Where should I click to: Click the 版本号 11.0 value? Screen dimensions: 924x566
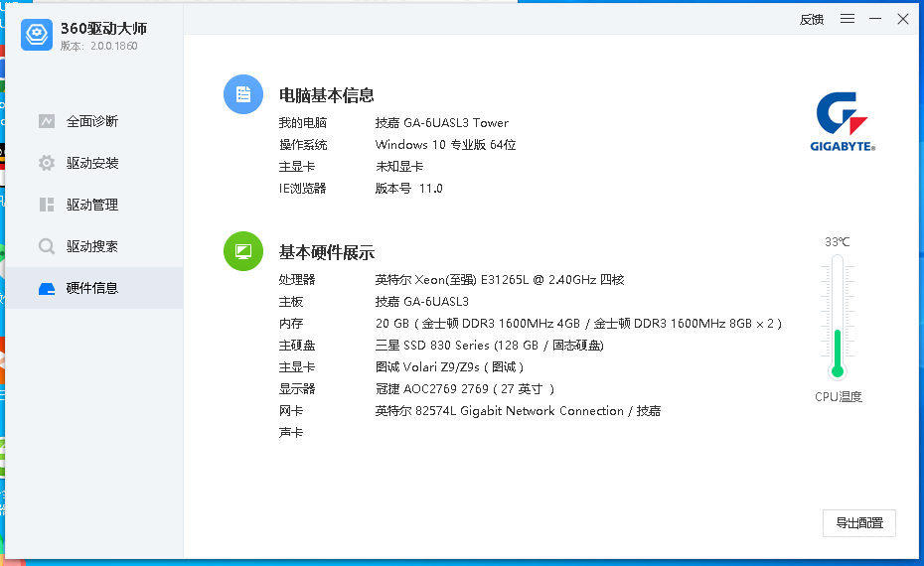(x=409, y=189)
